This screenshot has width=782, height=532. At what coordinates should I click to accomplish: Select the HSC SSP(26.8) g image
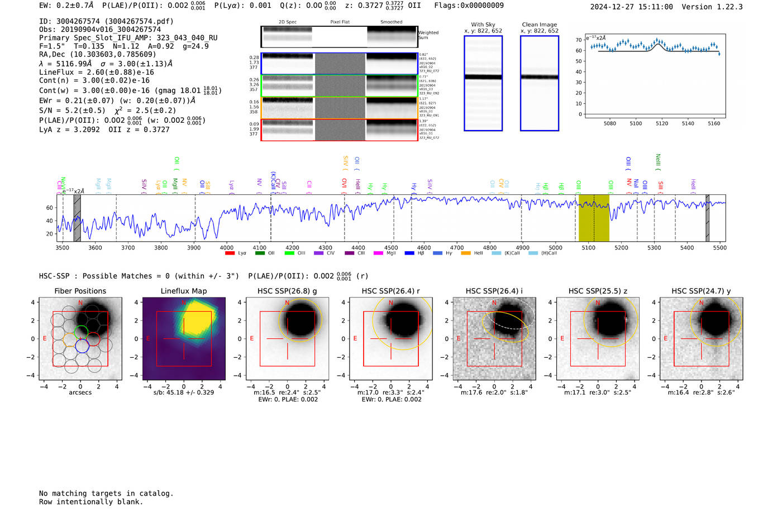[287, 338]
